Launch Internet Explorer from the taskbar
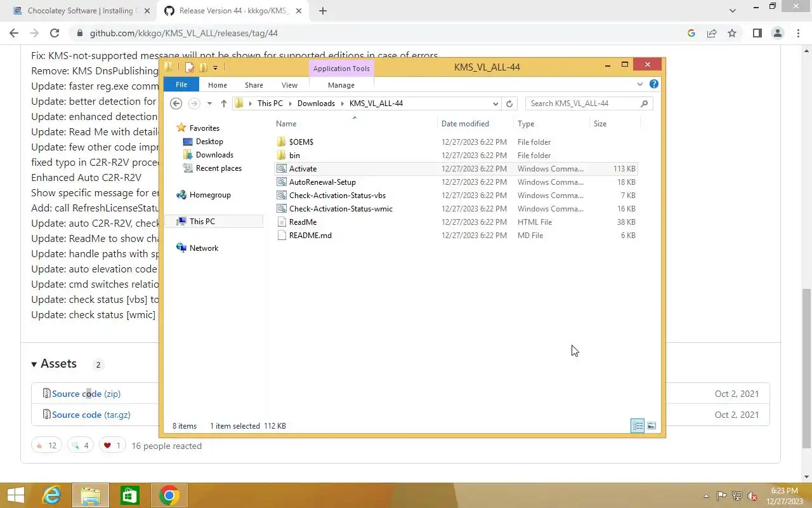Screen dimensions: 812x508 pyautogui.click(x=51, y=495)
